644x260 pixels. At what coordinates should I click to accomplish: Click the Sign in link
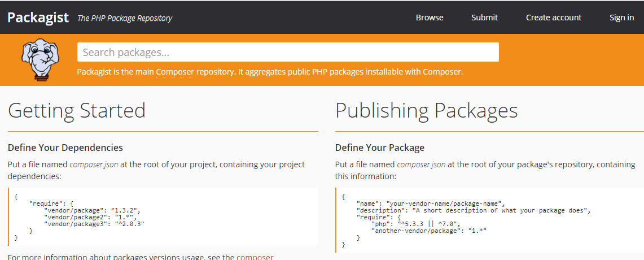(621, 18)
